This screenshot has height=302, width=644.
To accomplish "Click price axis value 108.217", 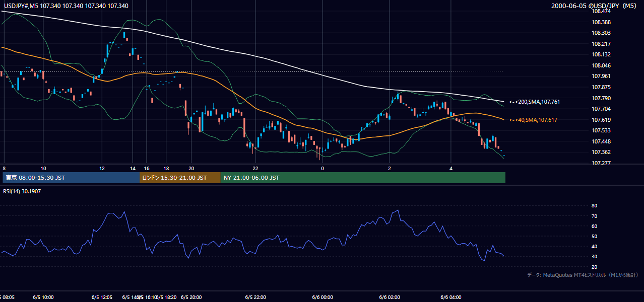I will pyautogui.click(x=601, y=44).
